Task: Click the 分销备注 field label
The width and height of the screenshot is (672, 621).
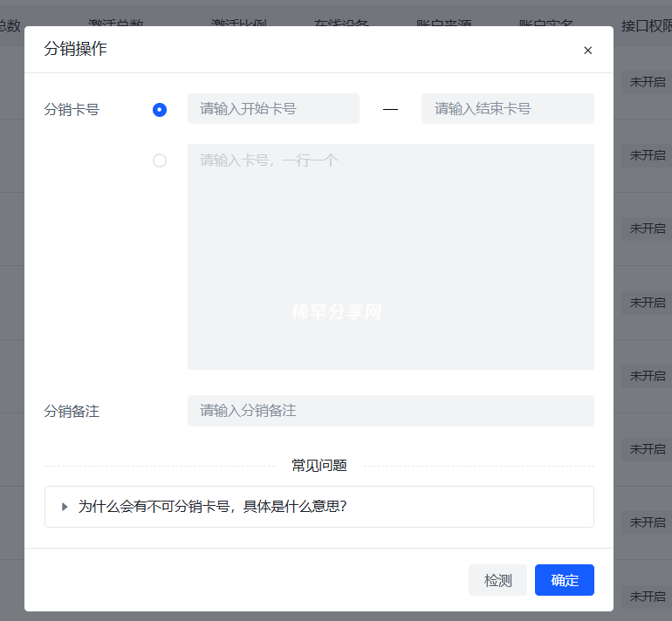Action: click(72, 411)
